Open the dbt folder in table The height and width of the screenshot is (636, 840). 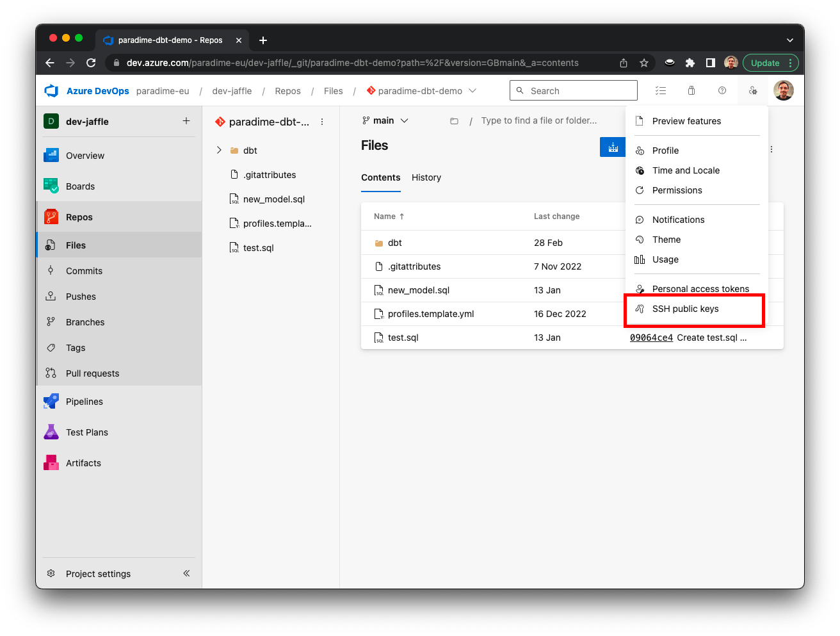point(395,243)
